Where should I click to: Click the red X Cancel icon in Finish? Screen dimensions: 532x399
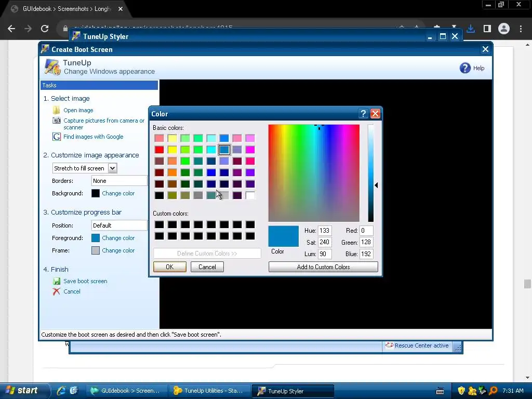[56, 291]
